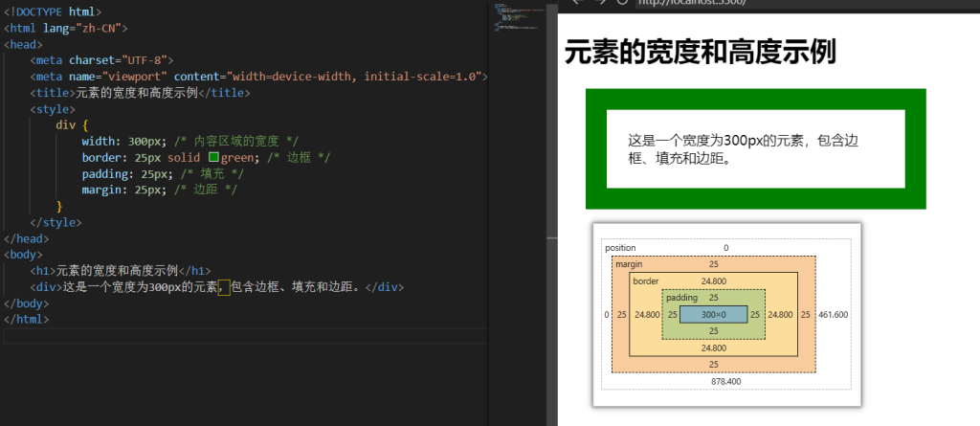Screen dimensions: 980x426
Task: Click the border label in box model
Action: click(x=646, y=281)
